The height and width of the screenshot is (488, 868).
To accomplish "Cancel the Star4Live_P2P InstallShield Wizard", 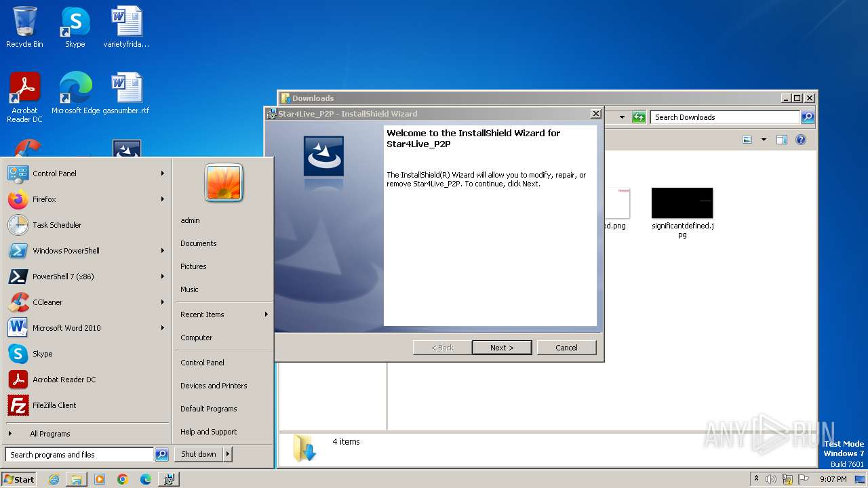I will point(566,348).
